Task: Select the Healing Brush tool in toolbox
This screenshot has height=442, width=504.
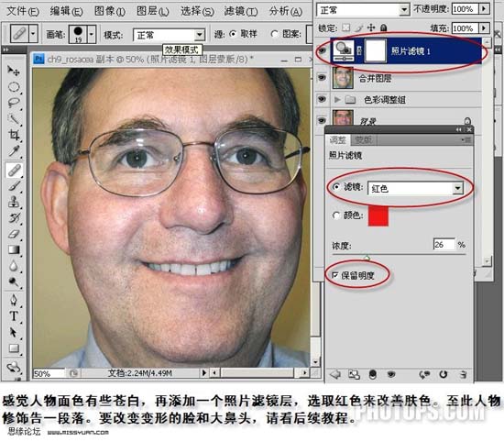Action: (14, 171)
